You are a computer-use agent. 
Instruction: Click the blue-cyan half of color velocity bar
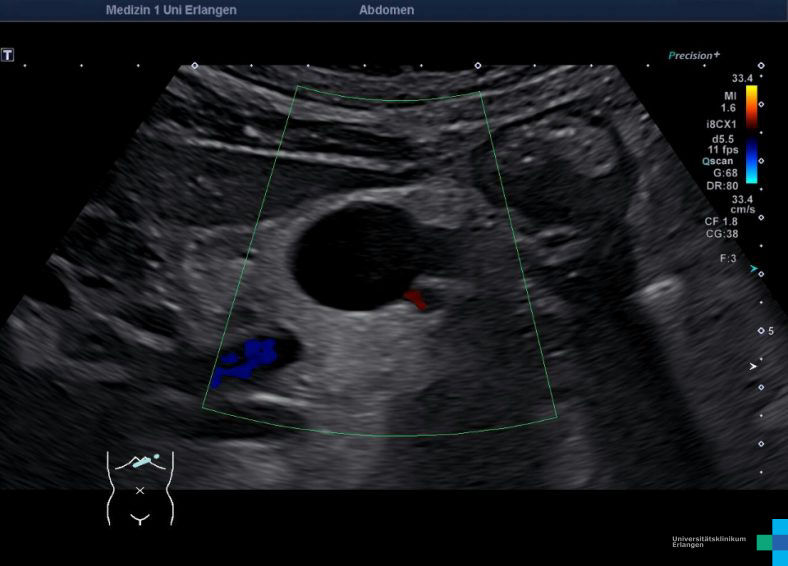pos(751,160)
